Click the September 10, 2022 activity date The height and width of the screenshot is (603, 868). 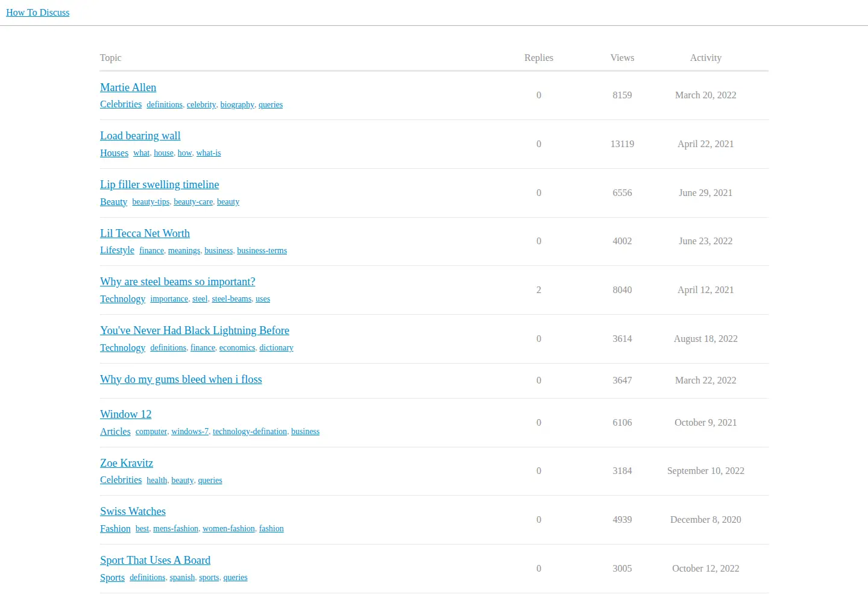pyautogui.click(x=706, y=471)
